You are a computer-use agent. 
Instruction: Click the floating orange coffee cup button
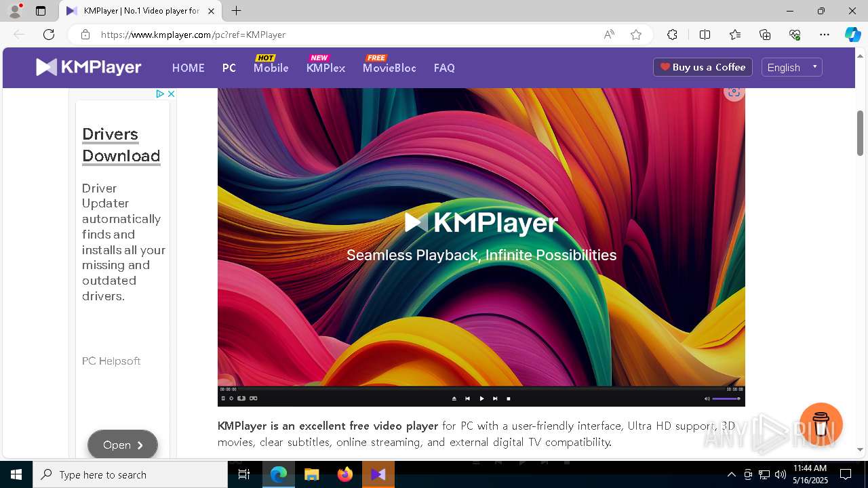tap(821, 424)
